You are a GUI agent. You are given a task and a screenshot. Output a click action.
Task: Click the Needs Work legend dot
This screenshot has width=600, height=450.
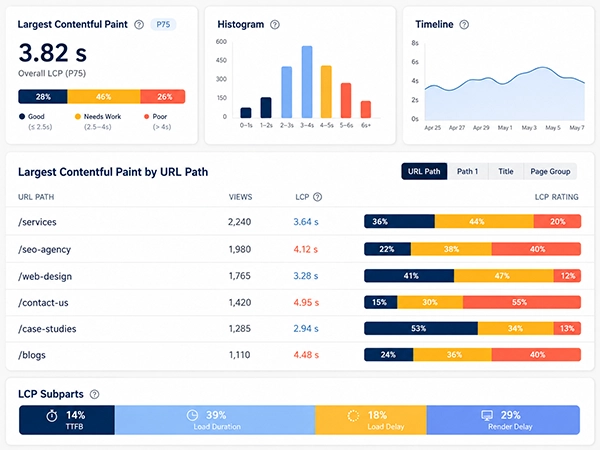78,116
